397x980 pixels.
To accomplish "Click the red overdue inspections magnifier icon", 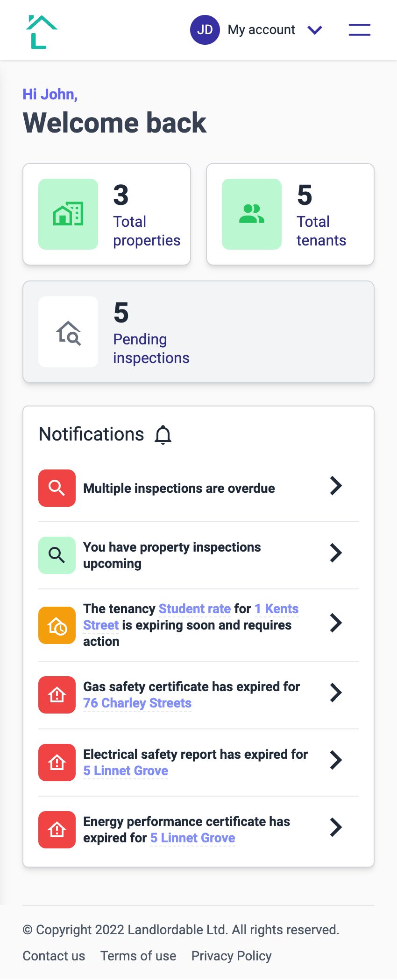I will point(57,488).
